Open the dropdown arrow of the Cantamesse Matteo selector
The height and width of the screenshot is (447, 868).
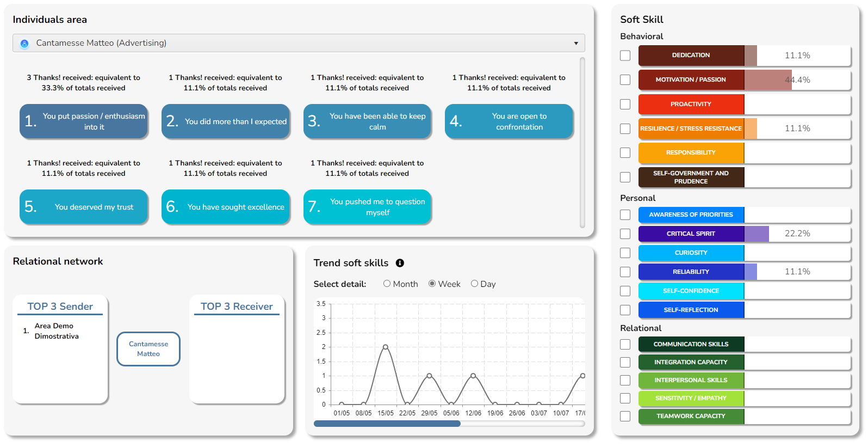pyautogui.click(x=576, y=44)
